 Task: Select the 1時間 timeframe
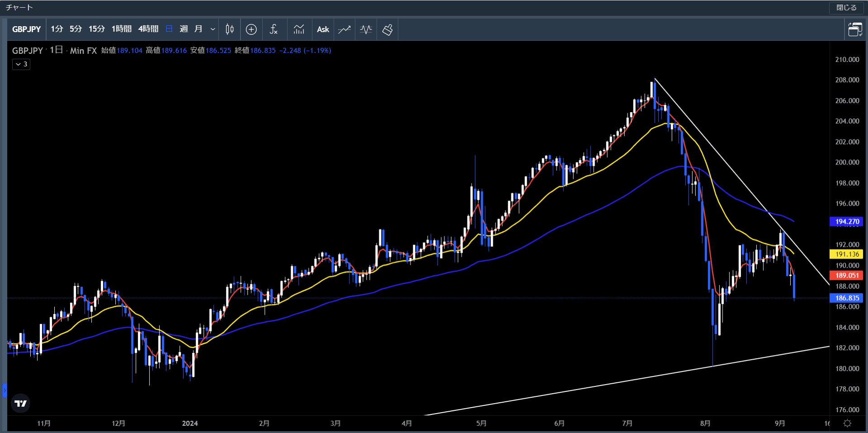click(x=122, y=29)
